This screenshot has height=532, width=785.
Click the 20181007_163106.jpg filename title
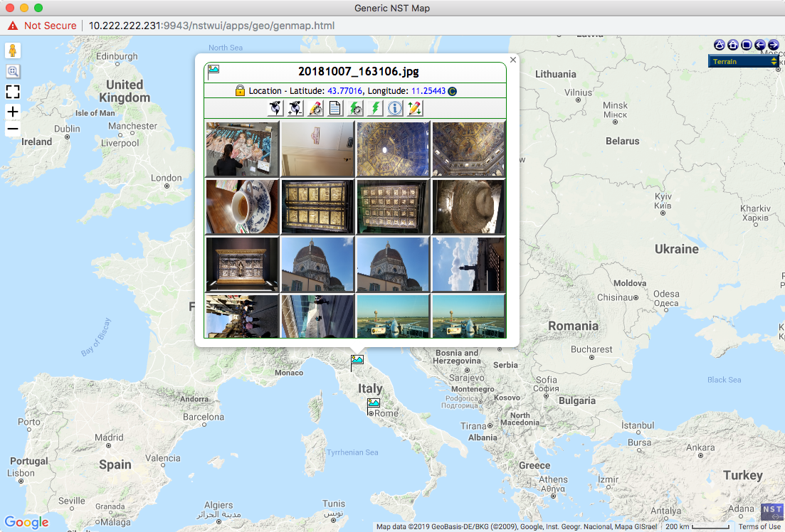point(359,72)
